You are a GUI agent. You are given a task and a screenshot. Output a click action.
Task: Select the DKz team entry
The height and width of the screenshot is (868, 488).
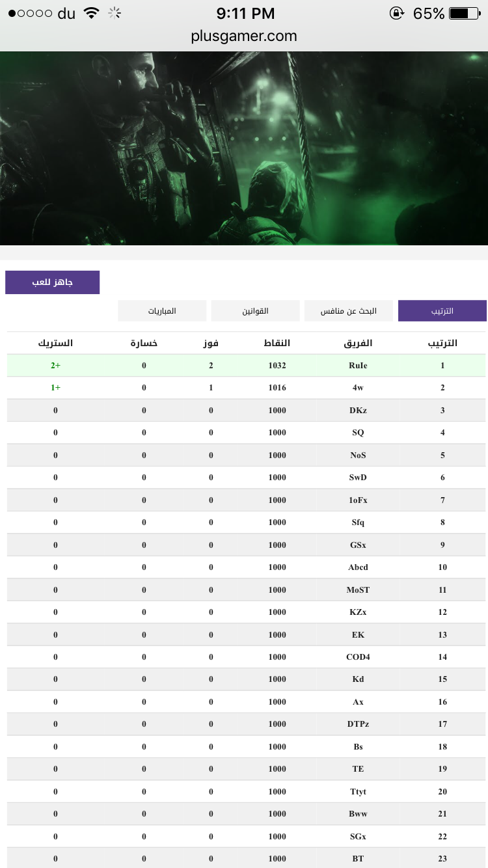(358, 411)
